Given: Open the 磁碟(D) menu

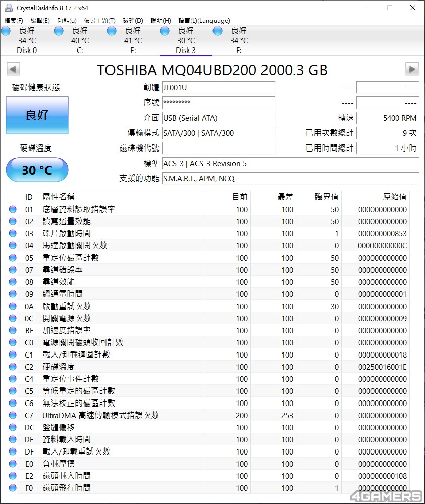Looking at the screenshot, I should pos(133,21).
